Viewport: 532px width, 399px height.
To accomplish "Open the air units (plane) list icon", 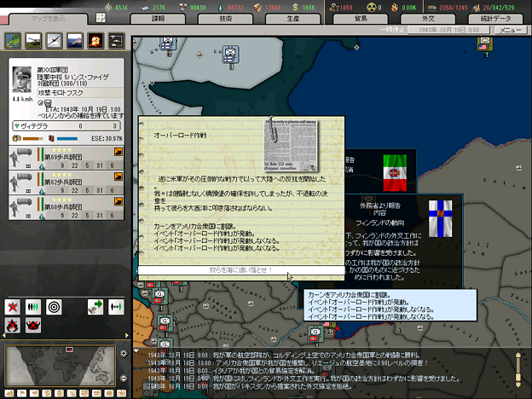I will (55, 41).
